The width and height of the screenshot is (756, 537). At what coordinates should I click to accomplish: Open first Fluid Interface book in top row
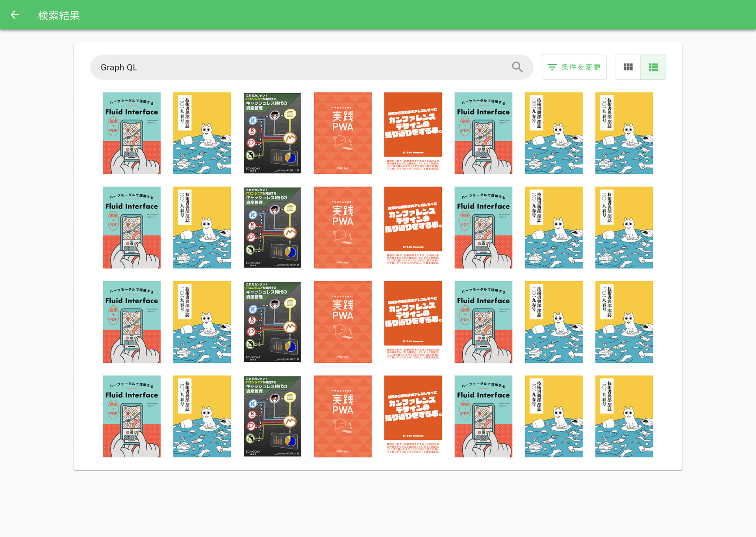tap(132, 133)
